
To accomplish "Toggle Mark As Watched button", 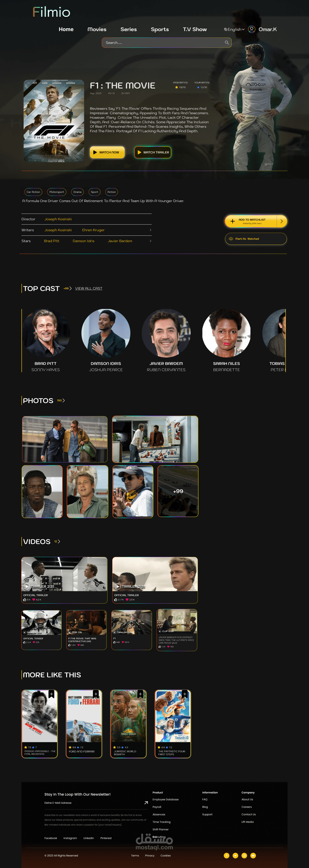I will [256, 238].
